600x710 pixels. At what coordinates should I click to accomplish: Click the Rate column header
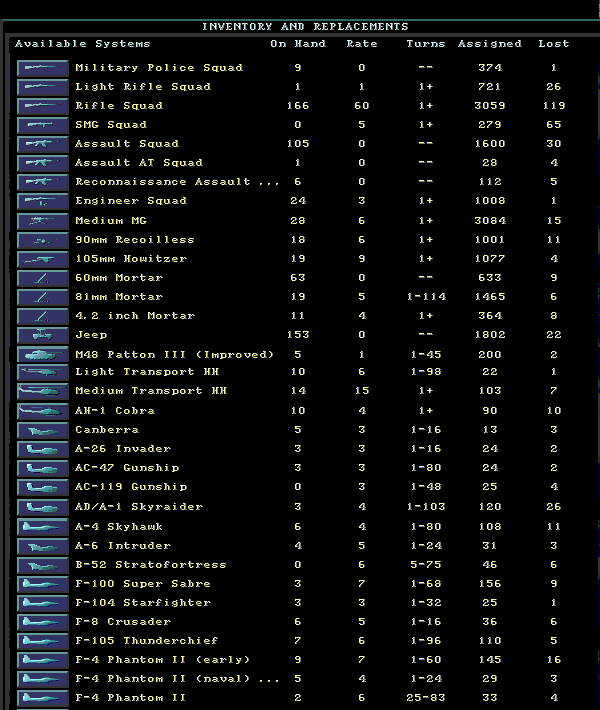pos(362,44)
